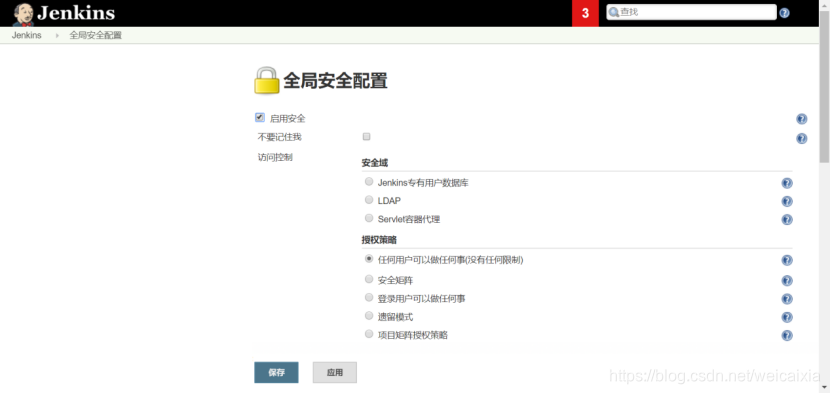Enable the 不要记住我 checkbox

point(366,137)
